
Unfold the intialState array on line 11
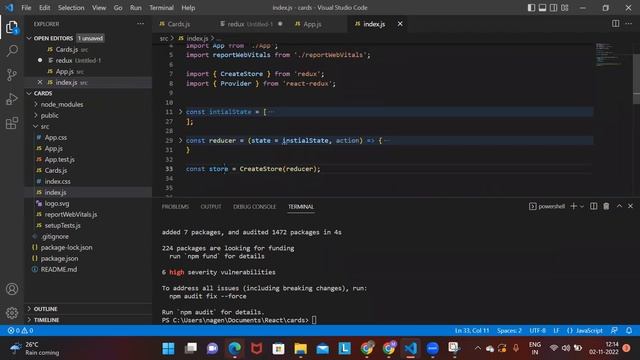[180, 112]
